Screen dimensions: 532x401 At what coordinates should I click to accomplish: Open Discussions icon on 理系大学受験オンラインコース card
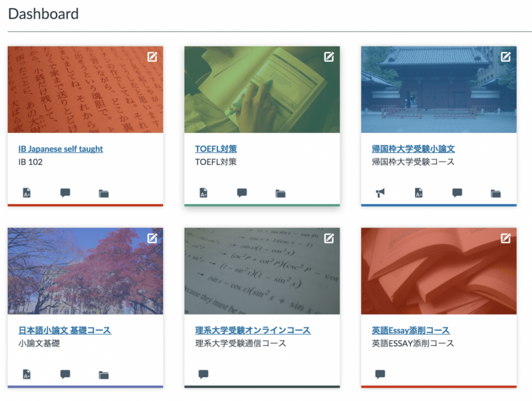pos(203,374)
